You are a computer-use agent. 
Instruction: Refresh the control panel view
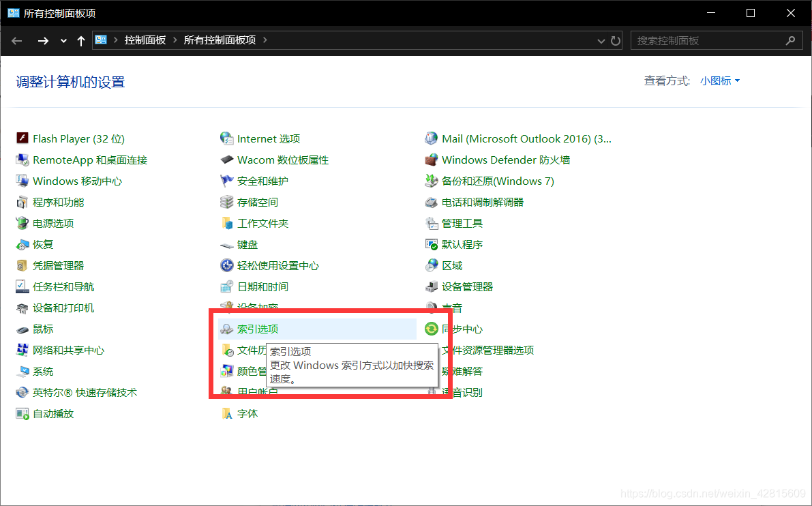tap(615, 40)
